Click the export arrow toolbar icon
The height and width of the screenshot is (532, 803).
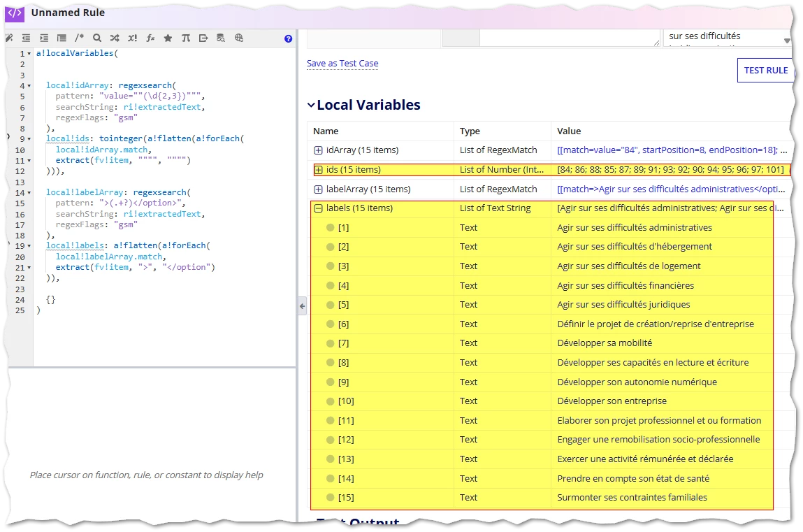pyautogui.click(x=203, y=38)
